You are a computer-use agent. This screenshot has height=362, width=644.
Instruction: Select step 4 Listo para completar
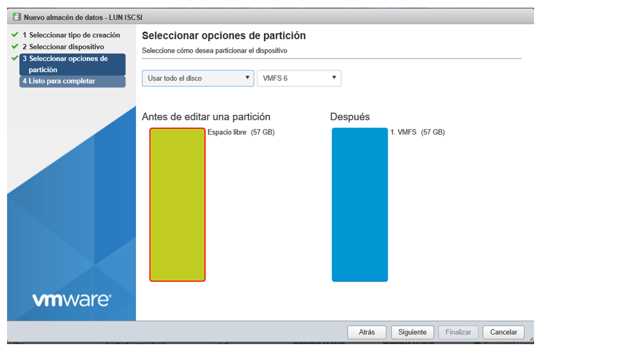tap(72, 81)
